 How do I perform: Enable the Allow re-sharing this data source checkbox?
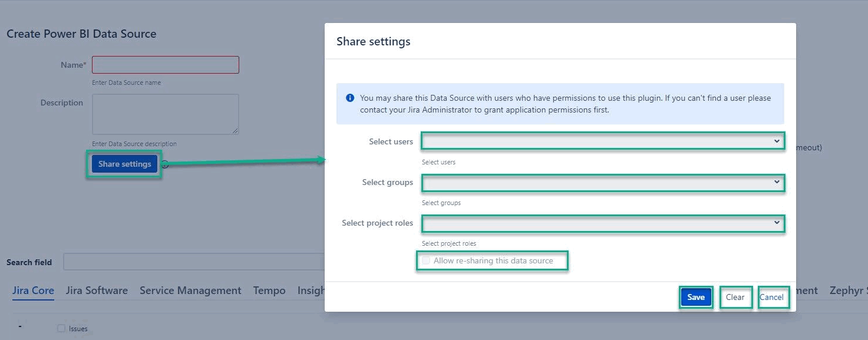[x=426, y=260]
